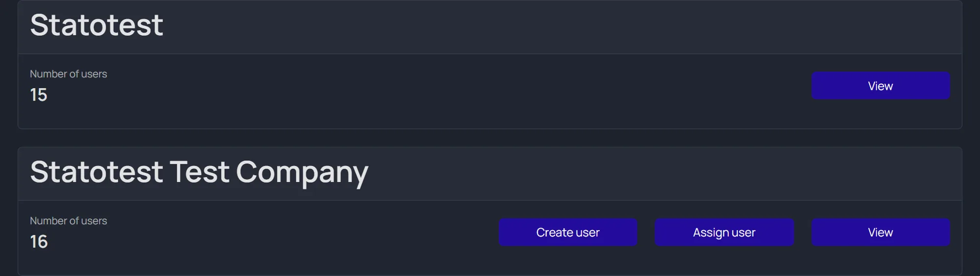Click gap between Create user and Assign user
The image size is (980, 276).
pyautogui.click(x=646, y=232)
